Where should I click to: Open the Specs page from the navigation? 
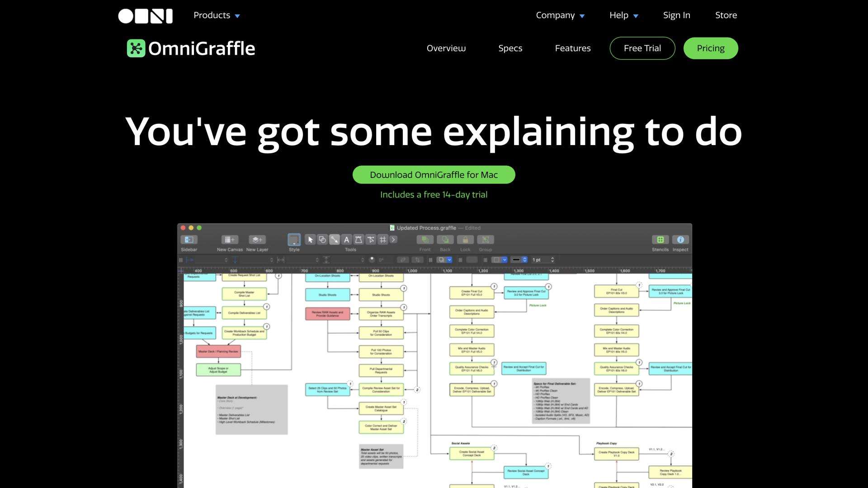[510, 48]
